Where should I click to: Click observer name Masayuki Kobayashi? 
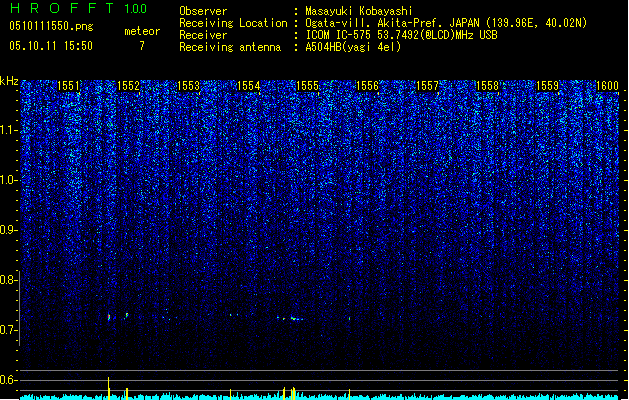[x=359, y=11]
